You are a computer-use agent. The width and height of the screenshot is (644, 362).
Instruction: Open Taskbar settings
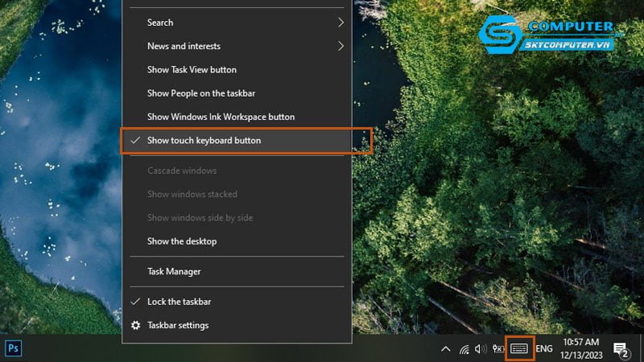click(237, 326)
